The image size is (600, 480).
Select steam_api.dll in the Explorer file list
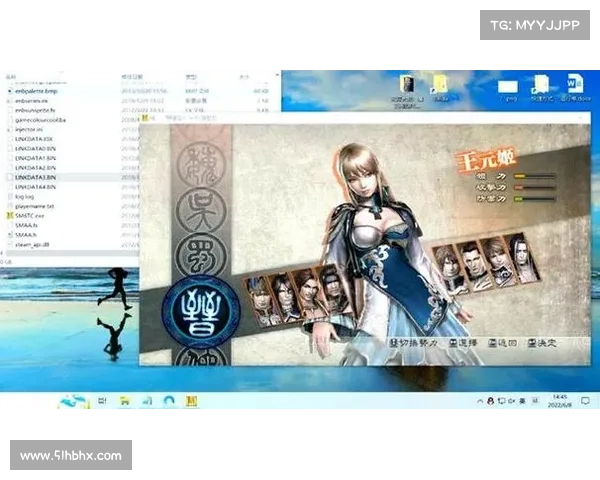32,244
